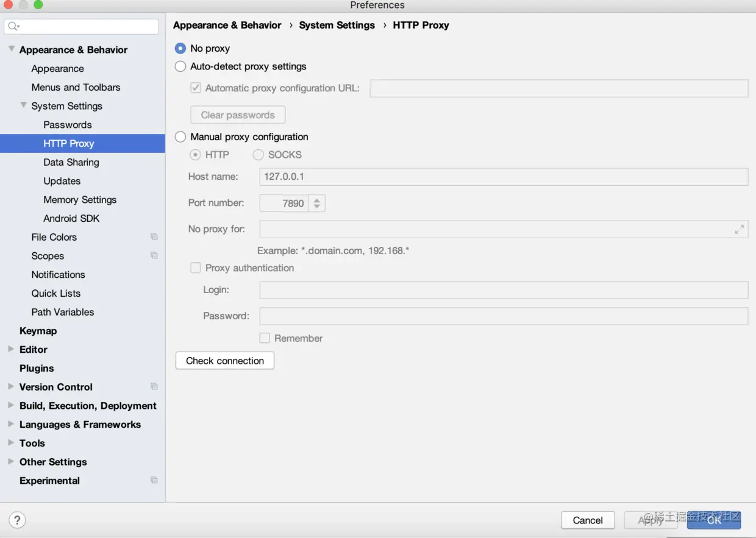The height and width of the screenshot is (538, 756).
Task: Click the Appearance & Behavior breadcrumb
Action: click(227, 25)
